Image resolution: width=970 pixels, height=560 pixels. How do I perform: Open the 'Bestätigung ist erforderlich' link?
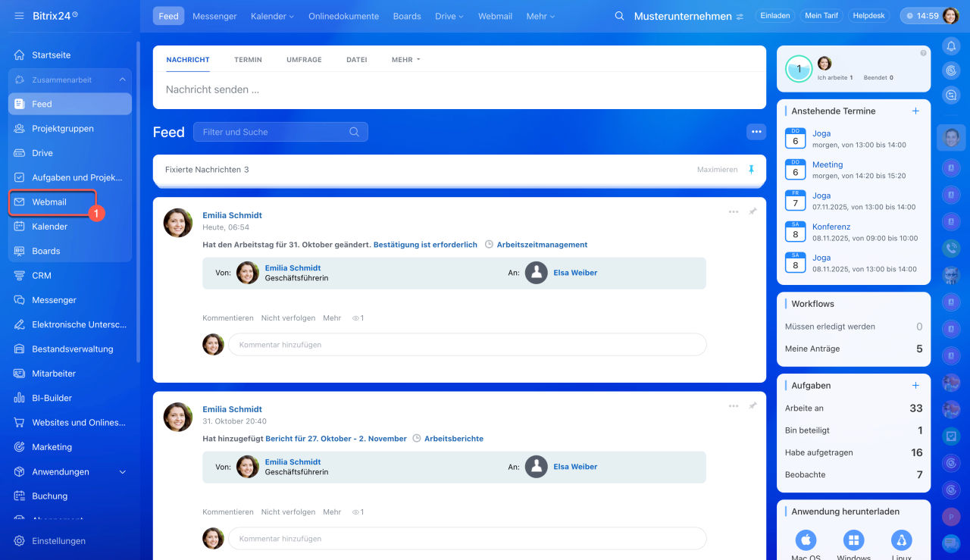click(425, 245)
